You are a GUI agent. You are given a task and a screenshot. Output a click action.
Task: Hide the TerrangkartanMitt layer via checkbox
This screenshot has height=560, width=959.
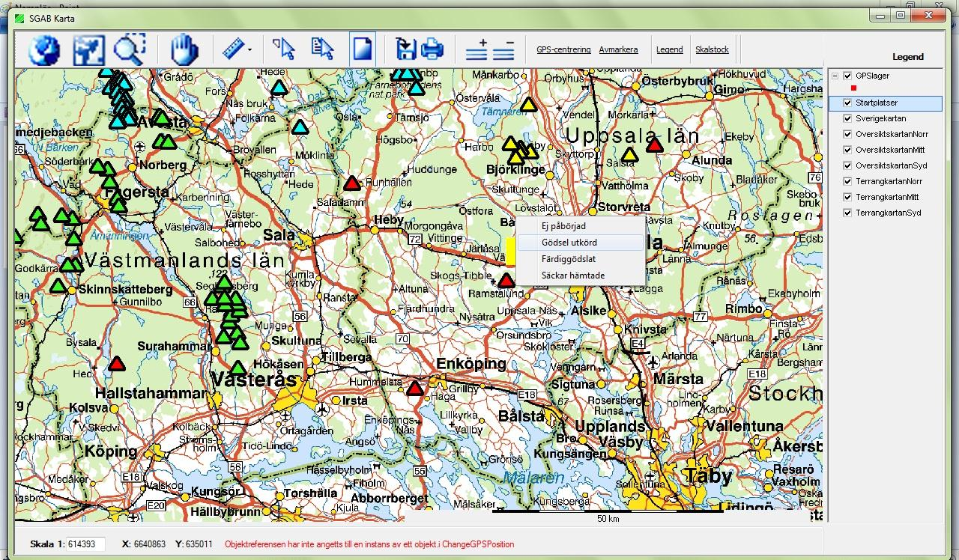point(848,198)
